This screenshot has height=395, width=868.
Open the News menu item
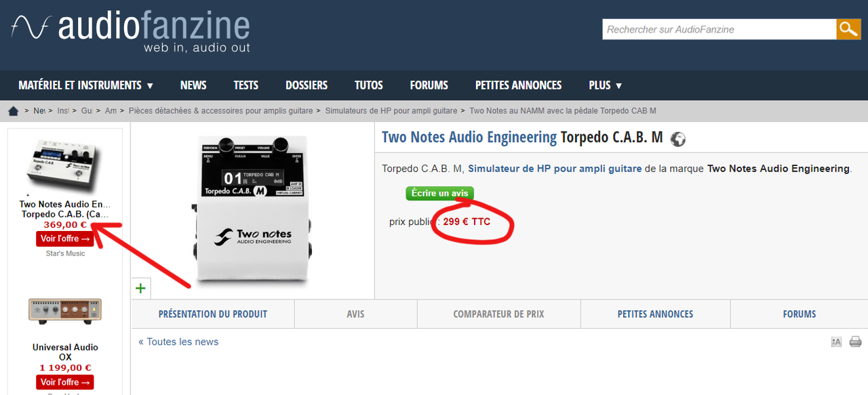click(193, 85)
